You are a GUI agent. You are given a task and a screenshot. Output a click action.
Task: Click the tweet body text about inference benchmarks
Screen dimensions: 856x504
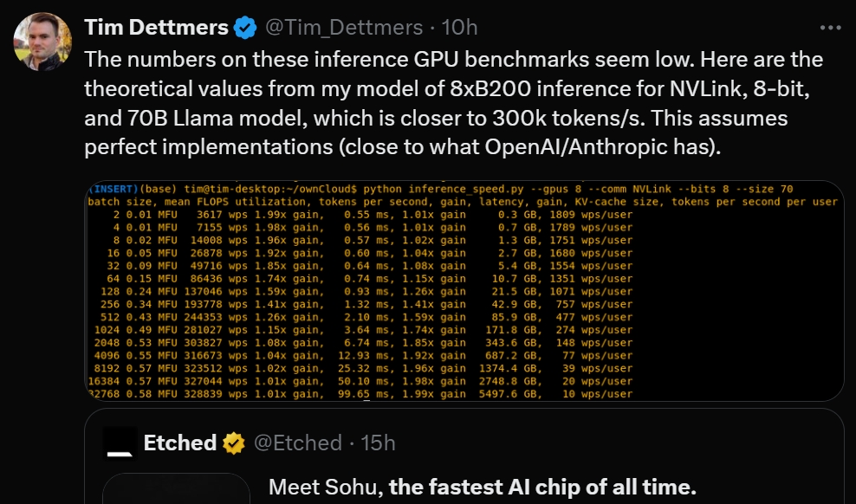[x=453, y=103]
